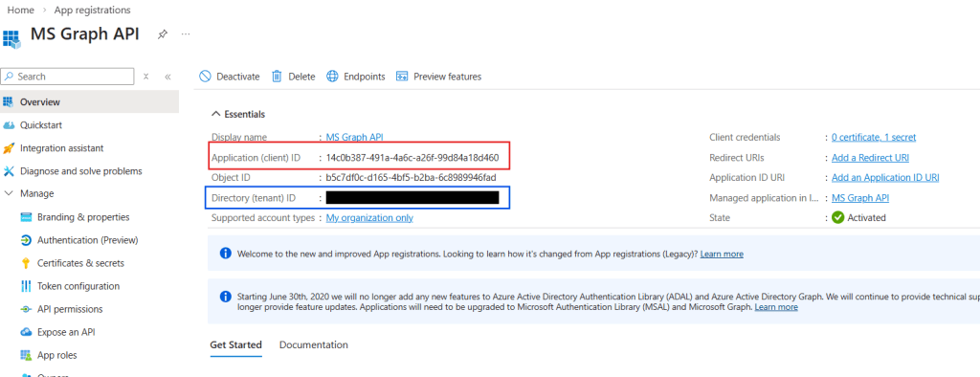Click the Endpoints command label
The image size is (980, 377).
(x=365, y=77)
